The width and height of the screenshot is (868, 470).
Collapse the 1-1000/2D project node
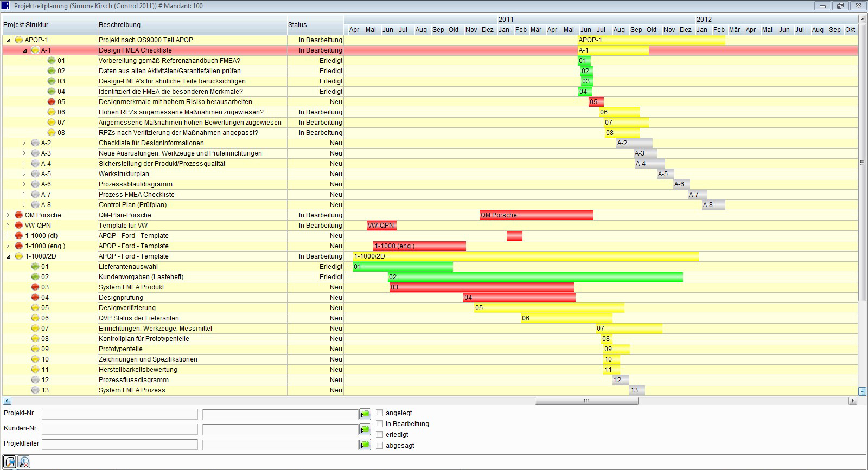pos(8,256)
